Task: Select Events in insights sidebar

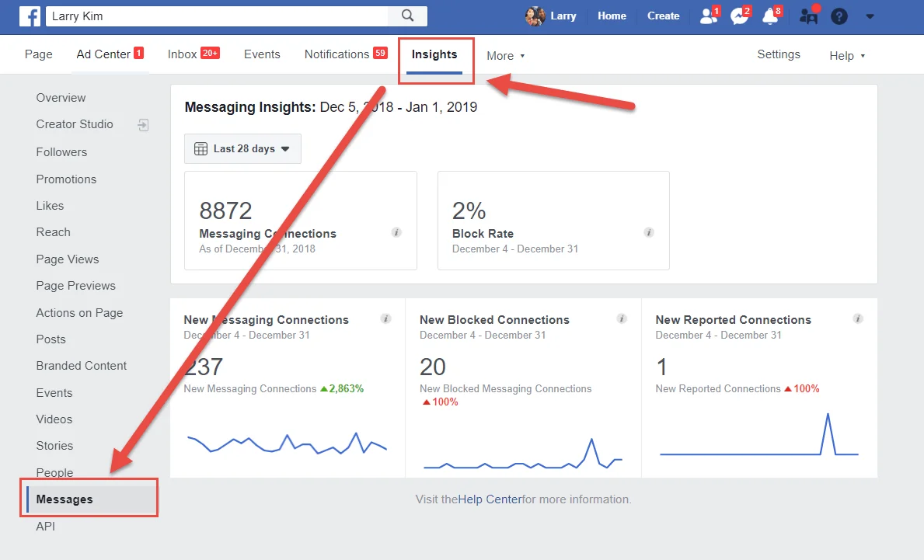Action: [x=54, y=393]
